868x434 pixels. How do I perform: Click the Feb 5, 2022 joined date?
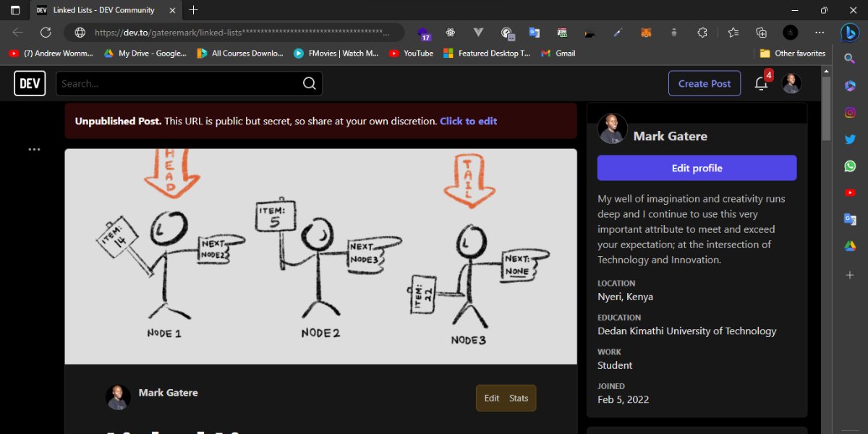tap(623, 399)
